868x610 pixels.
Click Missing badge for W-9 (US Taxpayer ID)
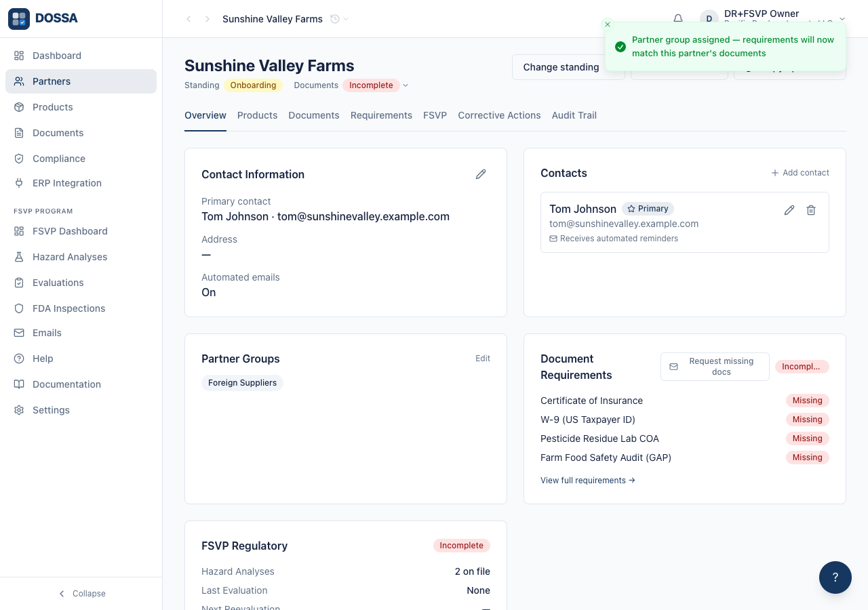pos(807,420)
